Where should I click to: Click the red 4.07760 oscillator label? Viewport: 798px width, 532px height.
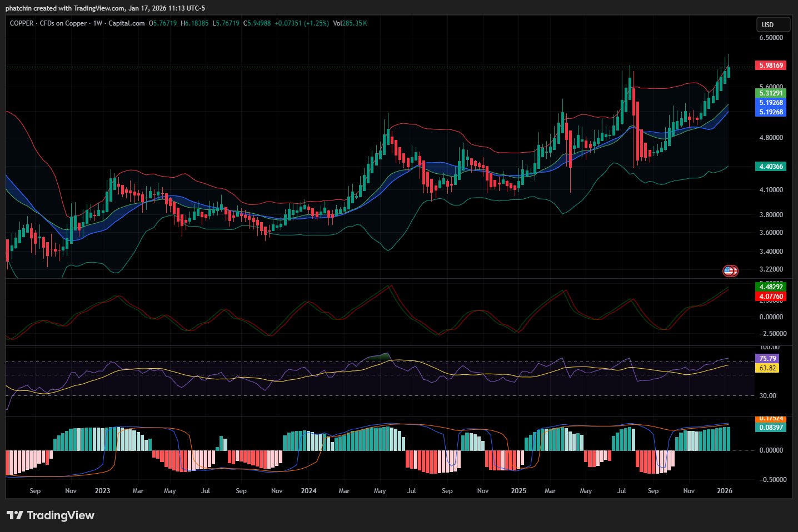coord(771,297)
